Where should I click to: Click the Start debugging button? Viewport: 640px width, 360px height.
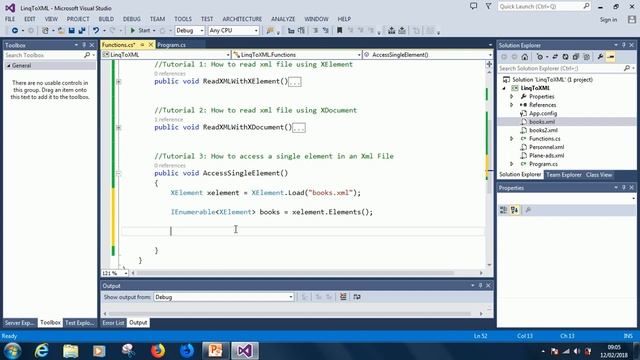[x=140, y=31]
